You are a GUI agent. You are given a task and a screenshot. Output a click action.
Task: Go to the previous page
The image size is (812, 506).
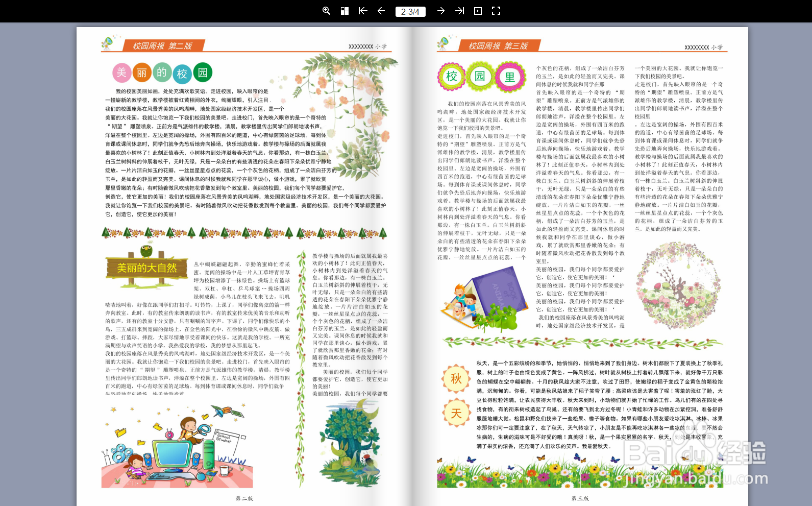pos(381,11)
